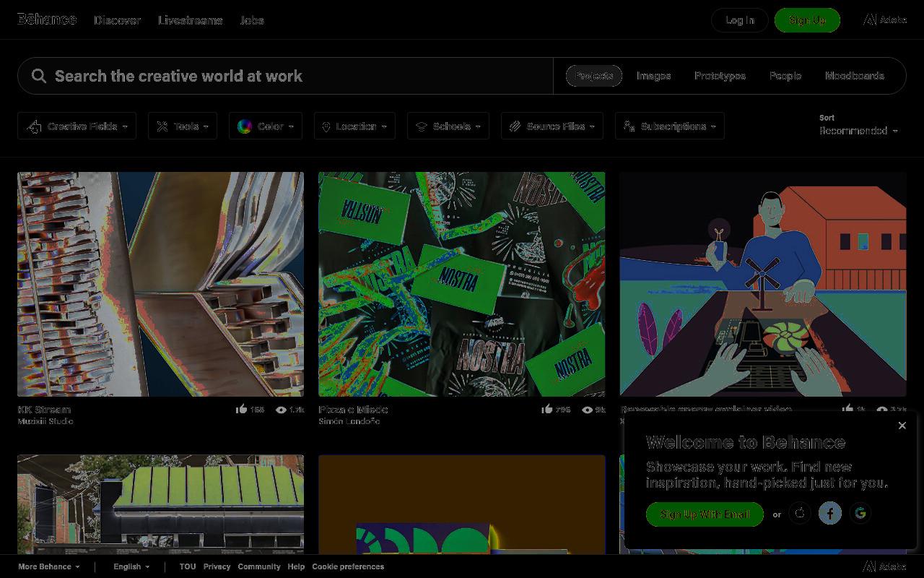Screen dimensions: 924x578
Task: Click Sign Up With Email
Action: (705, 514)
